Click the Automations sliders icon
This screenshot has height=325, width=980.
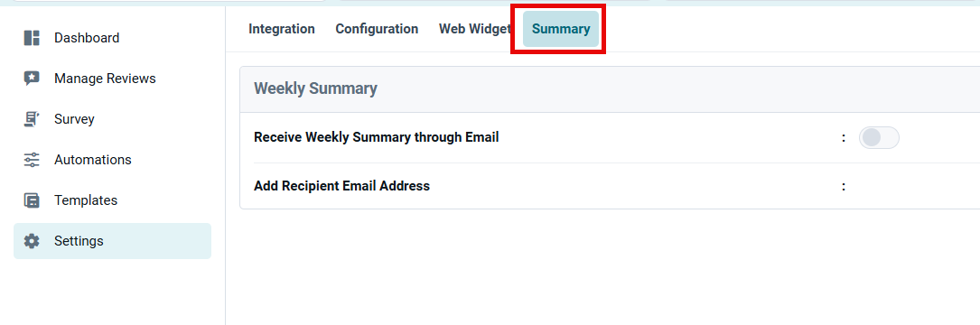32,160
